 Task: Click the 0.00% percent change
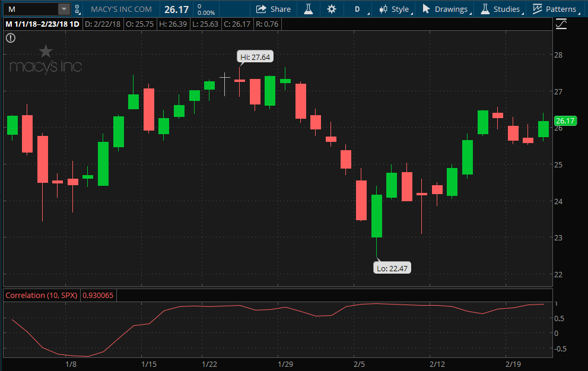pyautogui.click(x=206, y=12)
